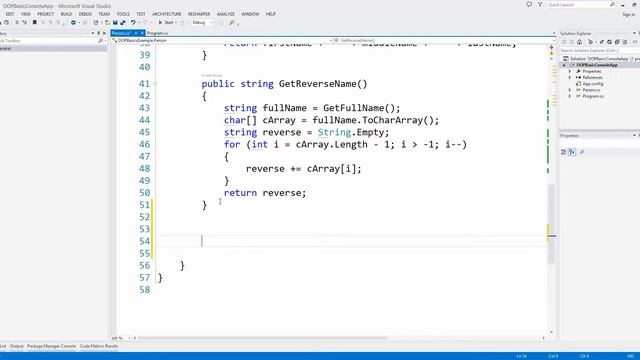
Task: Click the vertical scrollbar thumb of the editor
Action: [551, 224]
